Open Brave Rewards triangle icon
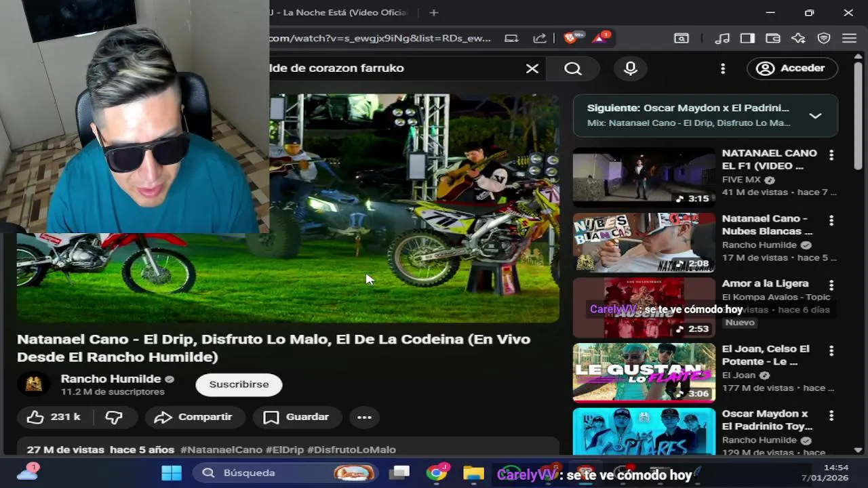868x488 pixels. pos(600,38)
